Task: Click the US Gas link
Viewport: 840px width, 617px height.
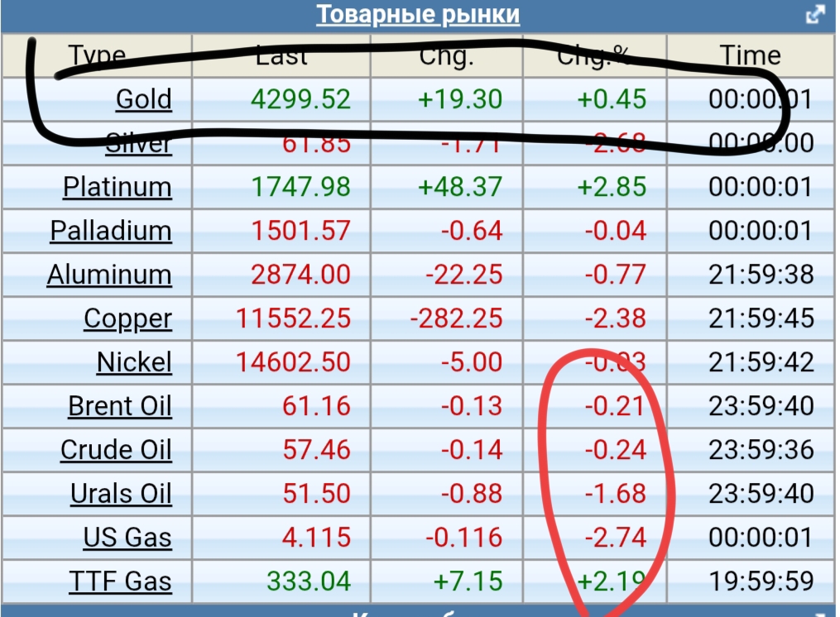Action: (x=127, y=538)
